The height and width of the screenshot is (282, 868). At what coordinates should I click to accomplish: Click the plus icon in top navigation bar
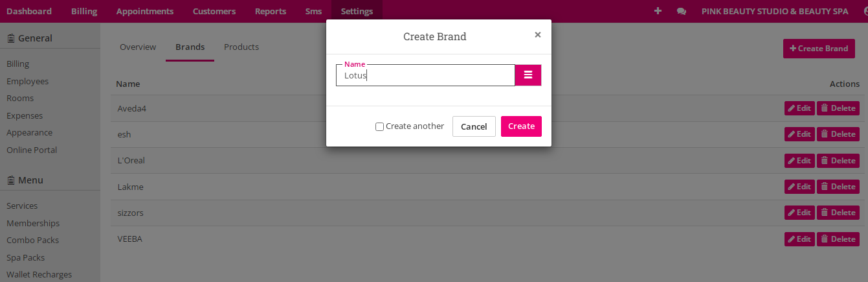point(658,11)
